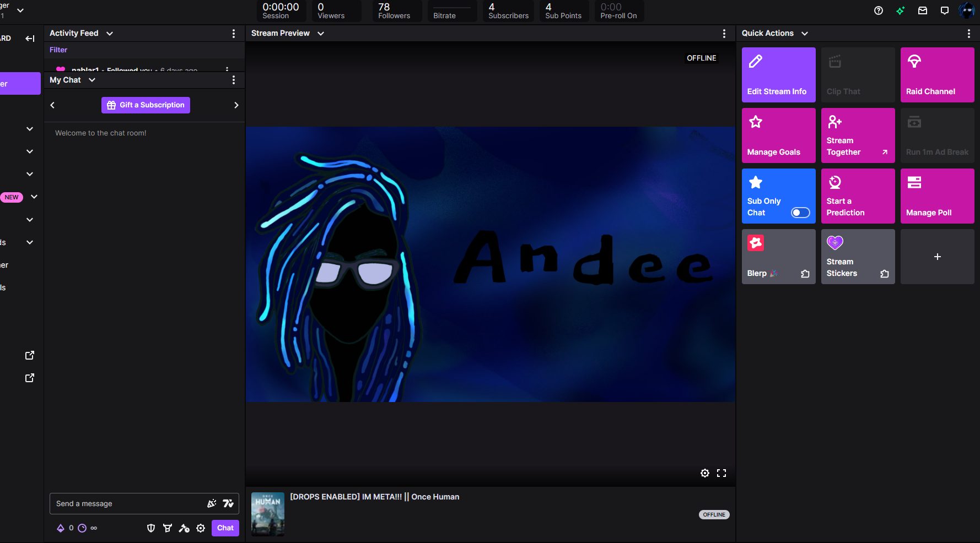Click the 0:00:00 Session timer

[x=281, y=11]
